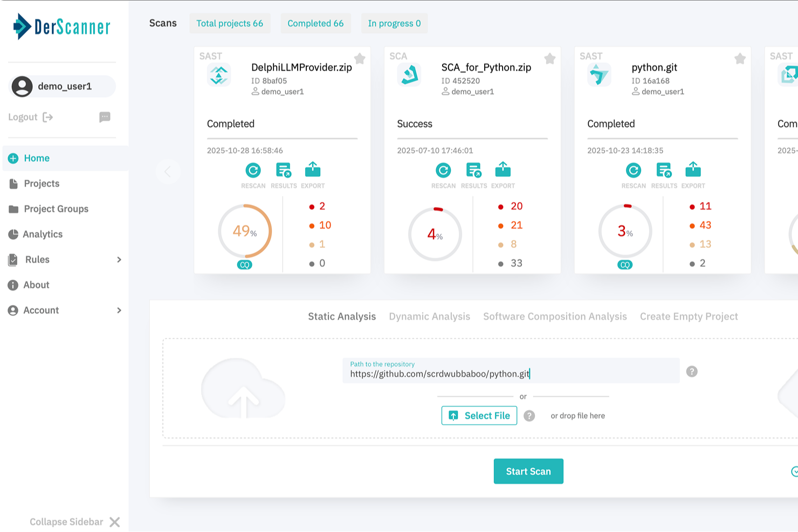
Task: Click In progress 0 filter
Action: click(x=394, y=23)
